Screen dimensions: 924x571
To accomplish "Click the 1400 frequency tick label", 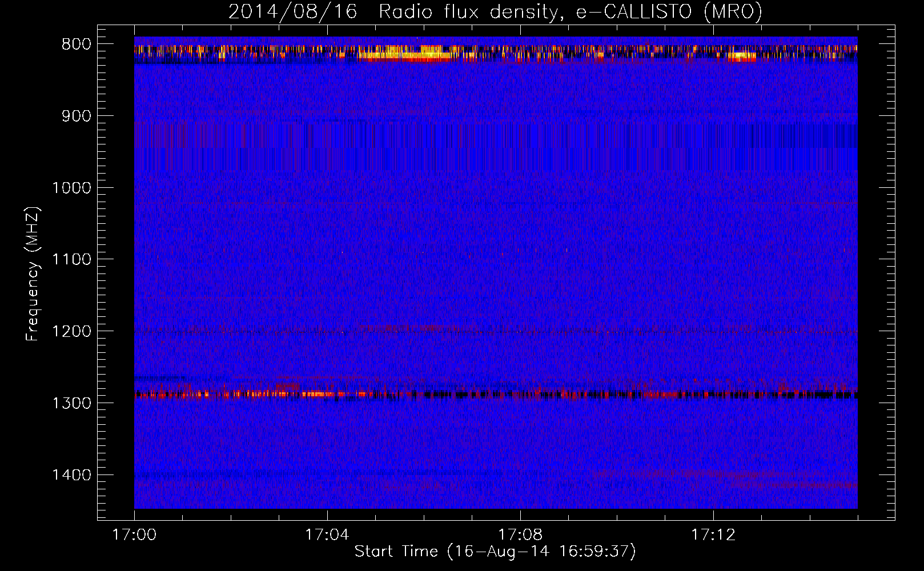I will pyautogui.click(x=71, y=475).
